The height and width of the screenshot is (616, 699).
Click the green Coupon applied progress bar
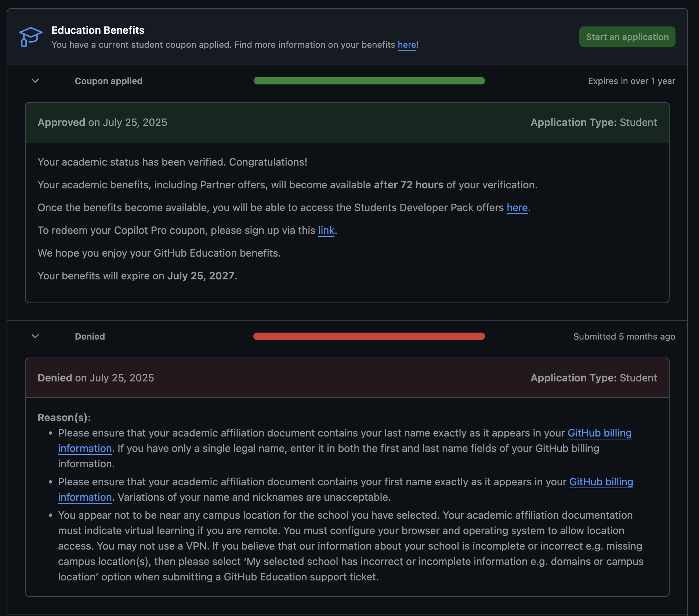[369, 81]
